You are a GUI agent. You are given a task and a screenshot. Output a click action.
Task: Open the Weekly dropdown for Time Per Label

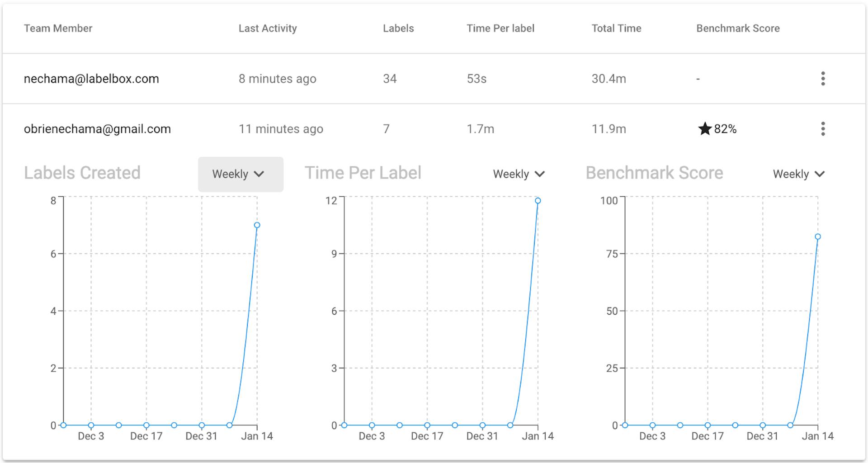[x=519, y=174]
